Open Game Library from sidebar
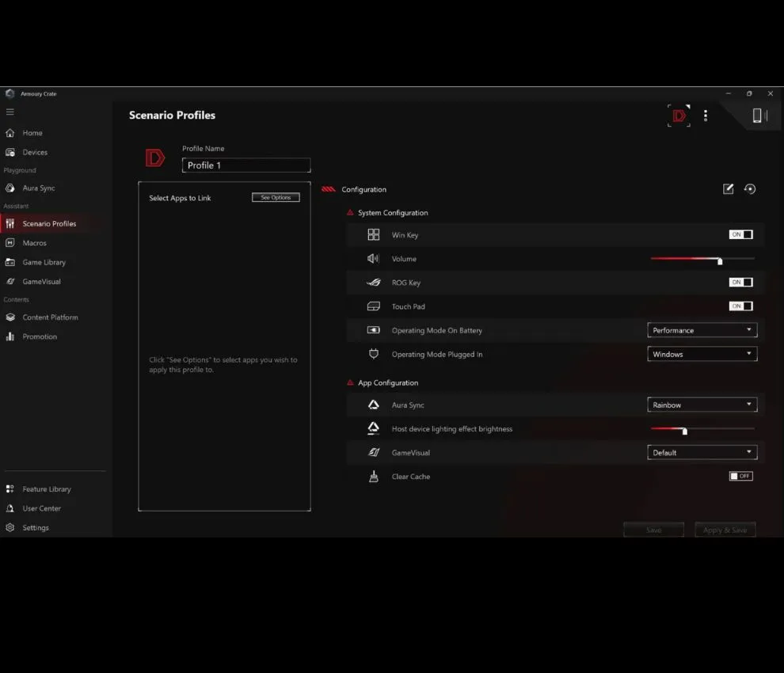The height and width of the screenshot is (673, 784). pos(44,262)
